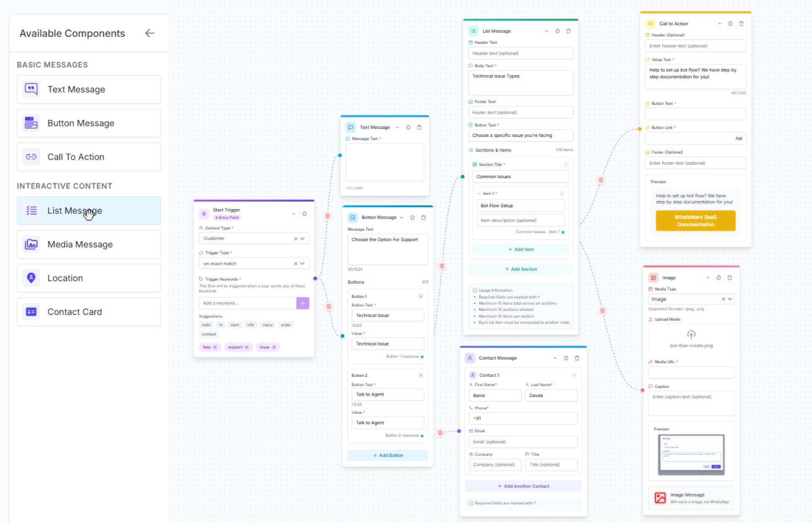This screenshot has width=812, height=532.
Task: Open the Trigger Type dropdown showing on exact match
Action: (302, 263)
